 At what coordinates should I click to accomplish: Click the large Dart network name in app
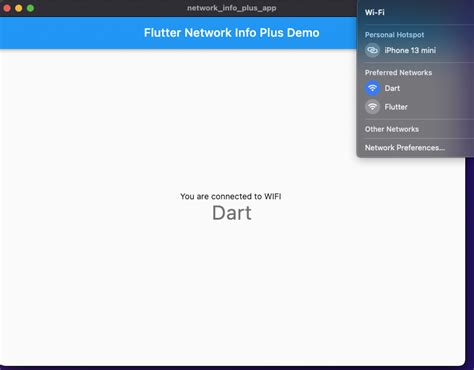click(232, 213)
